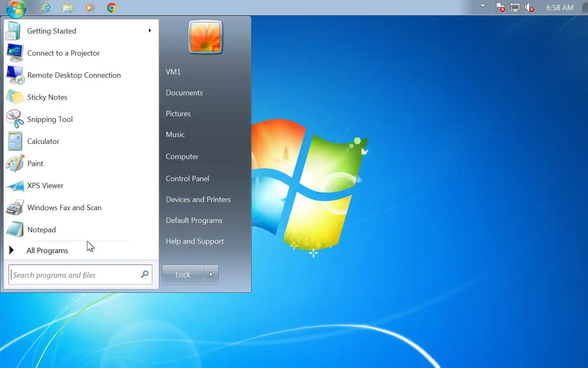This screenshot has height=368, width=588.
Task: Click the user account flower picture
Action: coord(205,37)
